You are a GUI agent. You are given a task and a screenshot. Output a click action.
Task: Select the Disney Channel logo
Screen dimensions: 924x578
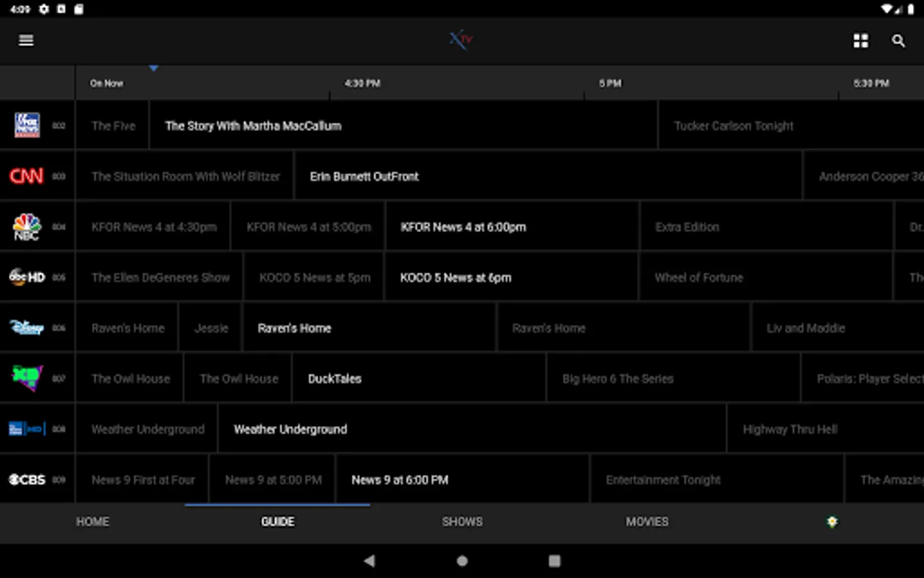click(27, 328)
